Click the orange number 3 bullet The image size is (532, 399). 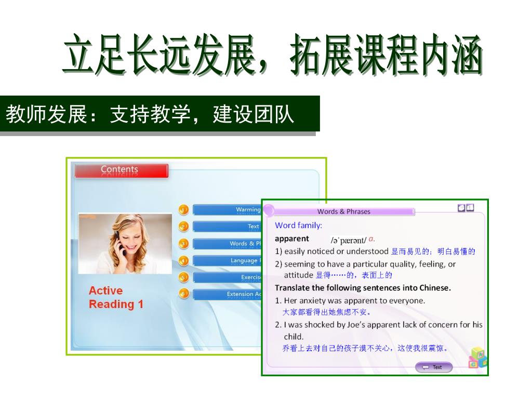(x=183, y=243)
